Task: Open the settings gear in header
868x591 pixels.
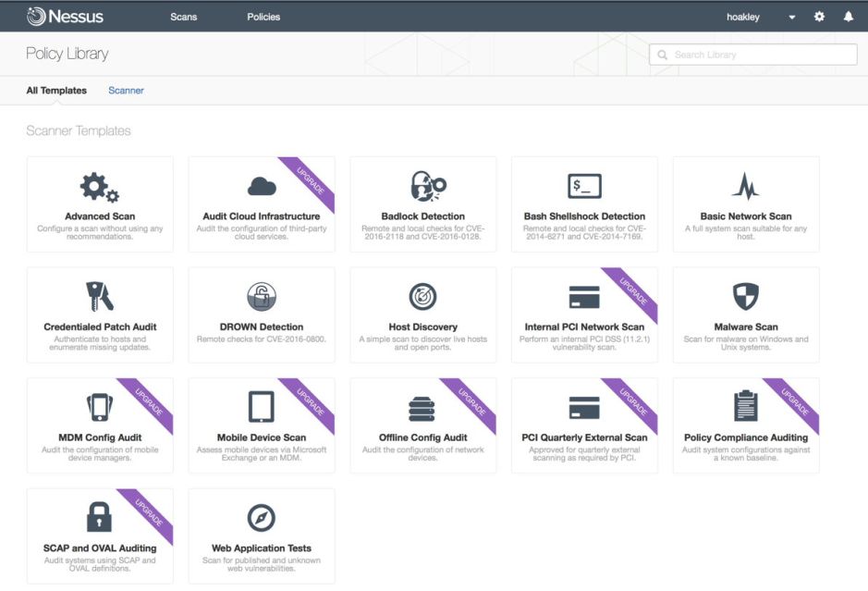Action: pos(819,17)
